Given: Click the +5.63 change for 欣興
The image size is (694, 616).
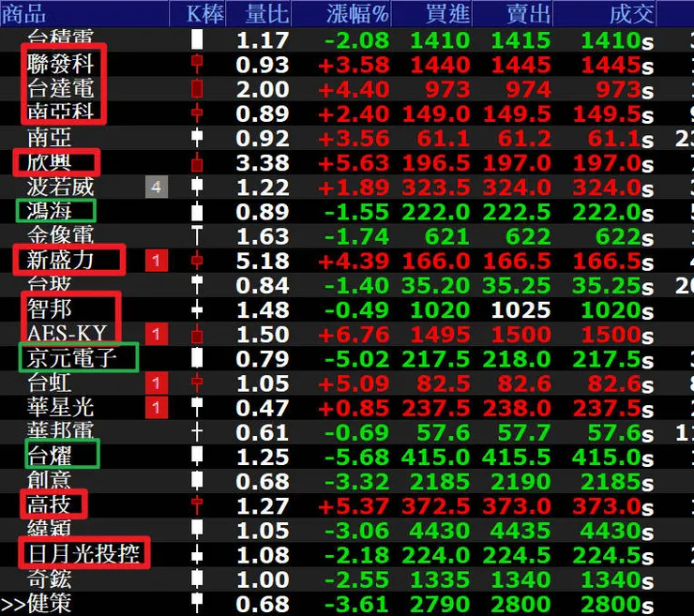Looking at the screenshot, I should click(x=354, y=163).
